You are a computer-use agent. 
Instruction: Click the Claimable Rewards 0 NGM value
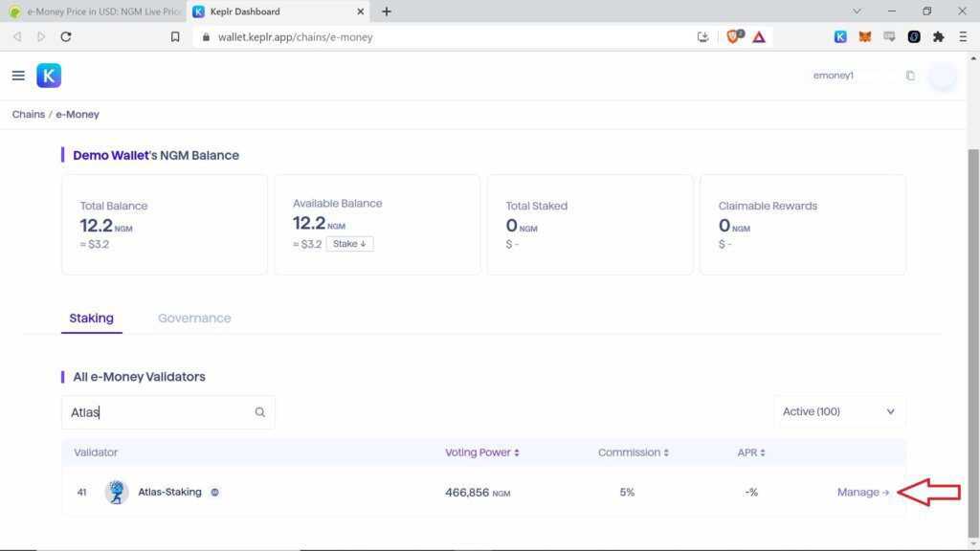pos(734,226)
